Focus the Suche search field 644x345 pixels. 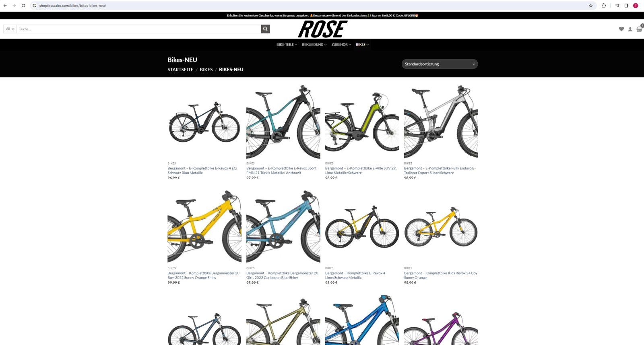tap(139, 29)
